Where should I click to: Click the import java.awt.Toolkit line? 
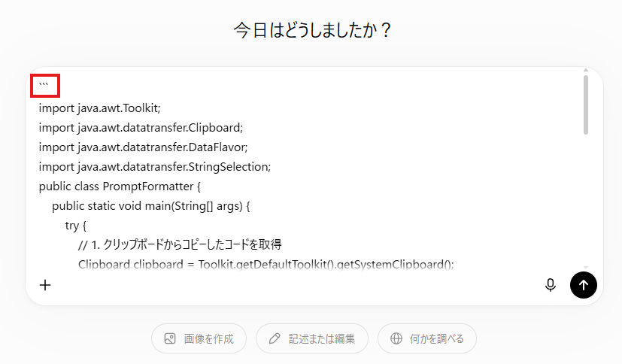[x=99, y=108]
